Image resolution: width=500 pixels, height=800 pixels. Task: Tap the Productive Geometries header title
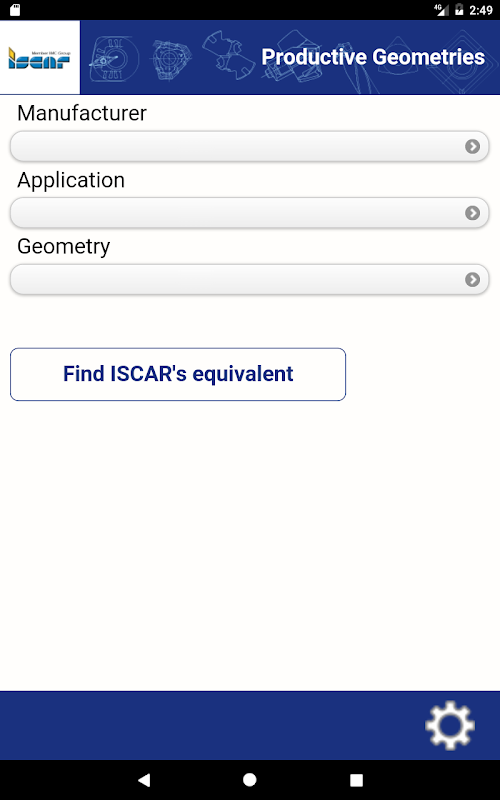(373, 57)
